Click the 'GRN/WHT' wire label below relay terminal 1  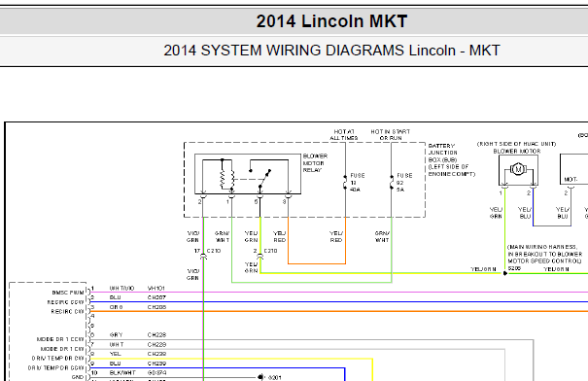(222, 236)
